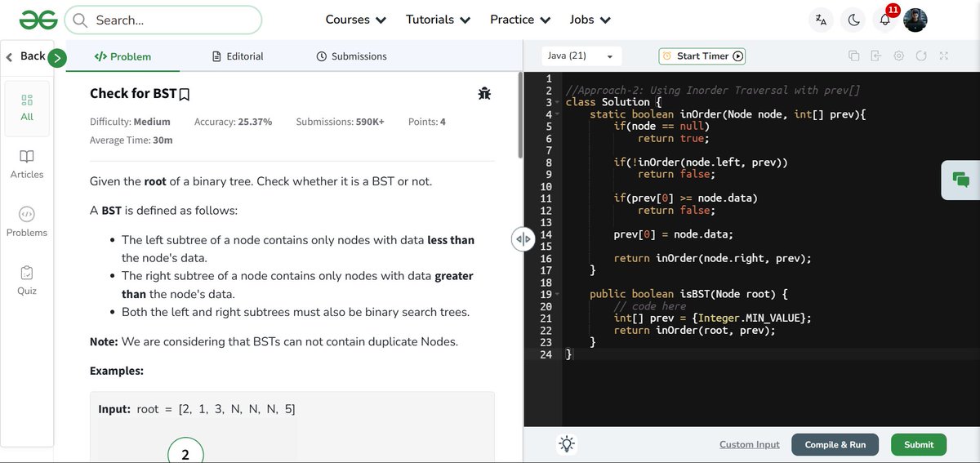This screenshot has width=980, height=463.
Task: Click the alarm clock icon in Start Timer
Action: tap(667, 56)
